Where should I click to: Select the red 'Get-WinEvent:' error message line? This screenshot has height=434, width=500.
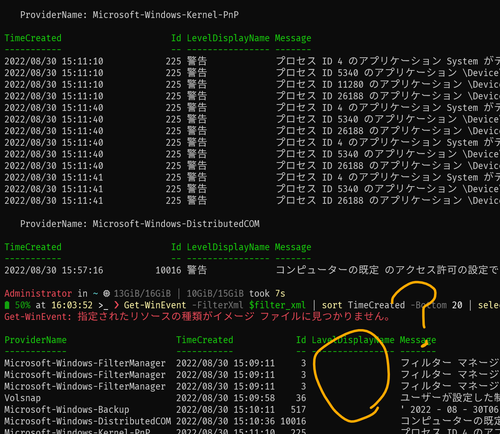click(197, 317)
